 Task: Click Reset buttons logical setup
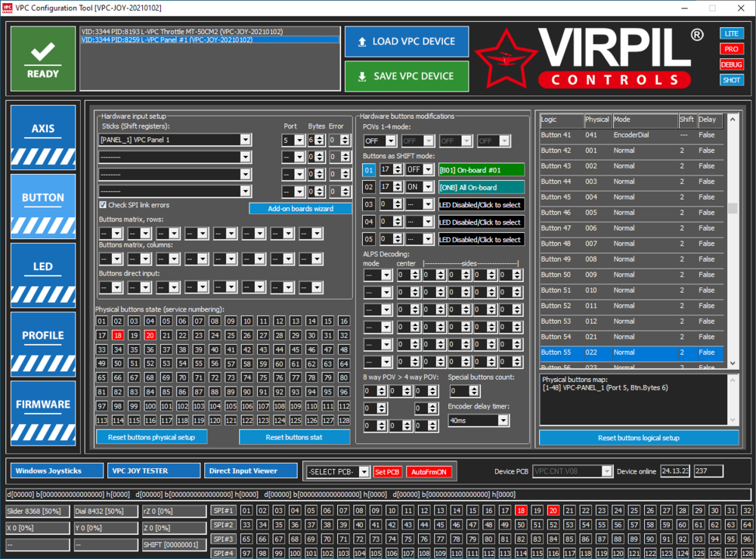(x=639, y=437)
